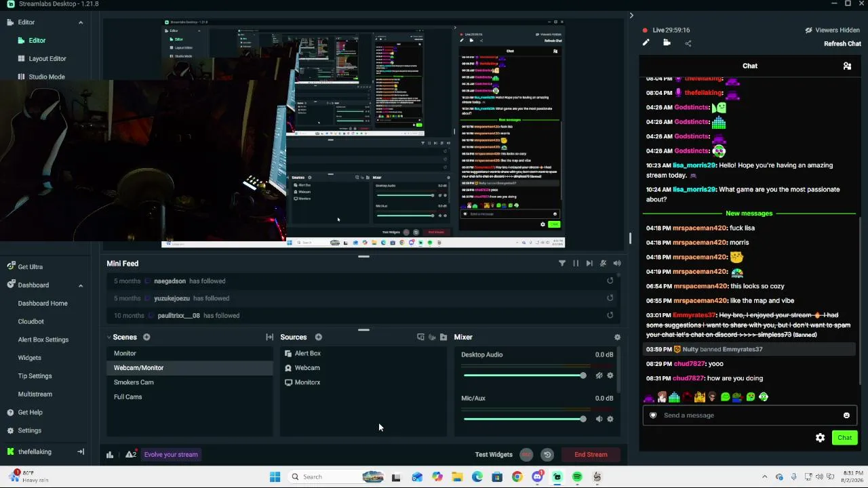The width and height of the screenshot is (868, 488).
Task: Collapse the Dashboard sidebar section
Action: click(x=81, y=285)
